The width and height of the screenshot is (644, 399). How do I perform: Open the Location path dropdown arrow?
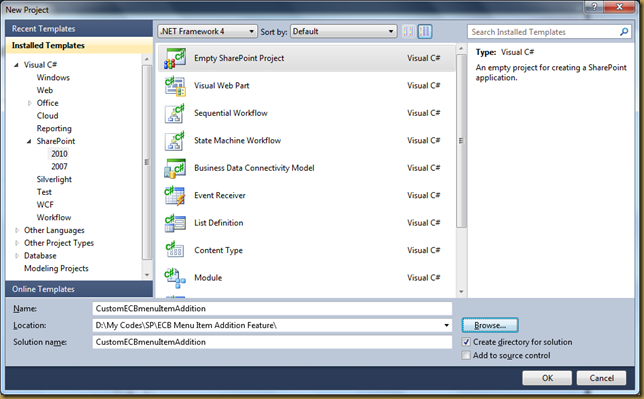tap(446, 325)
